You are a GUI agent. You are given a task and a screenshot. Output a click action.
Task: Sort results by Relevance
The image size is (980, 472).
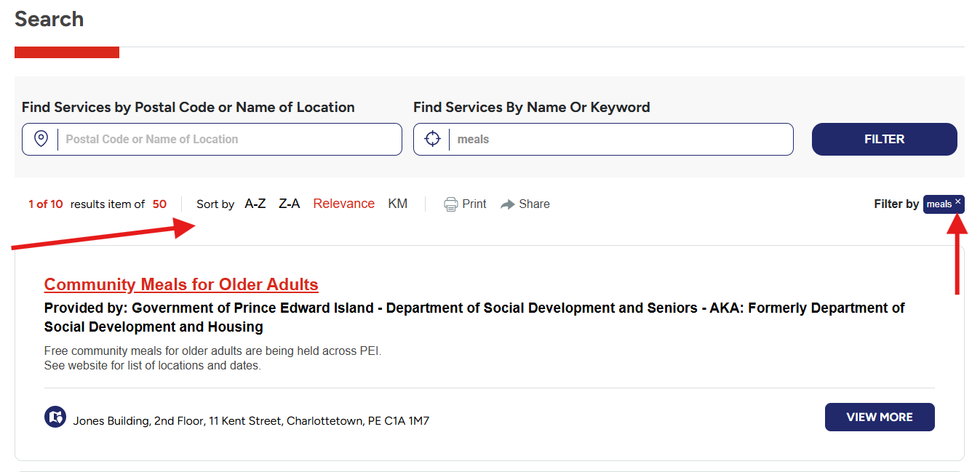pyautogui.click(x=343, y=204)
